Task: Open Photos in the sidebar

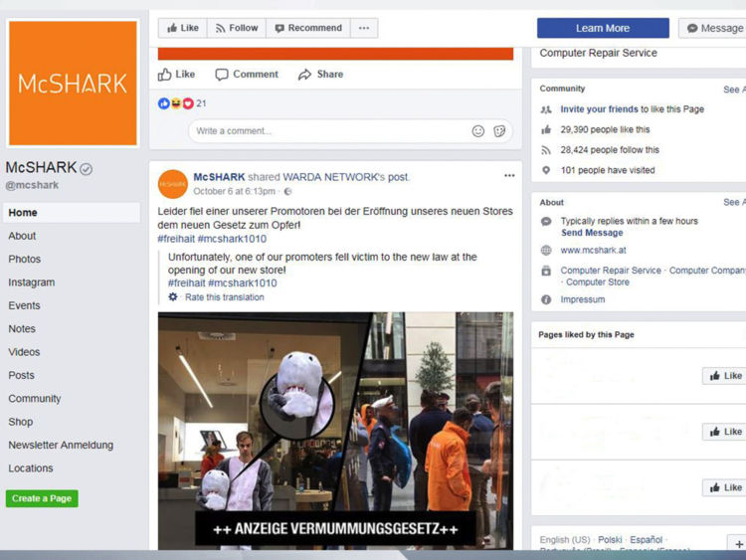Action: click(24, 260)
